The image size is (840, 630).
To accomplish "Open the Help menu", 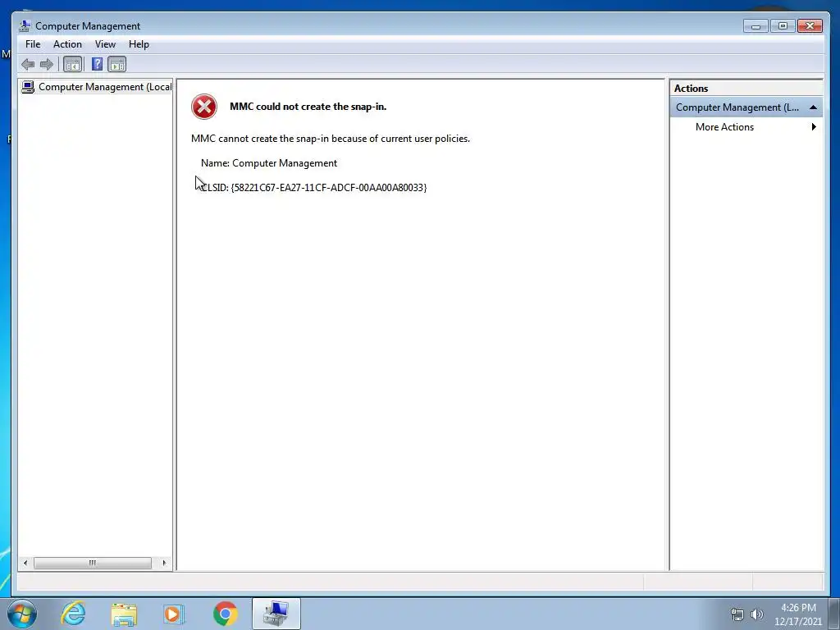I will 139,44.
